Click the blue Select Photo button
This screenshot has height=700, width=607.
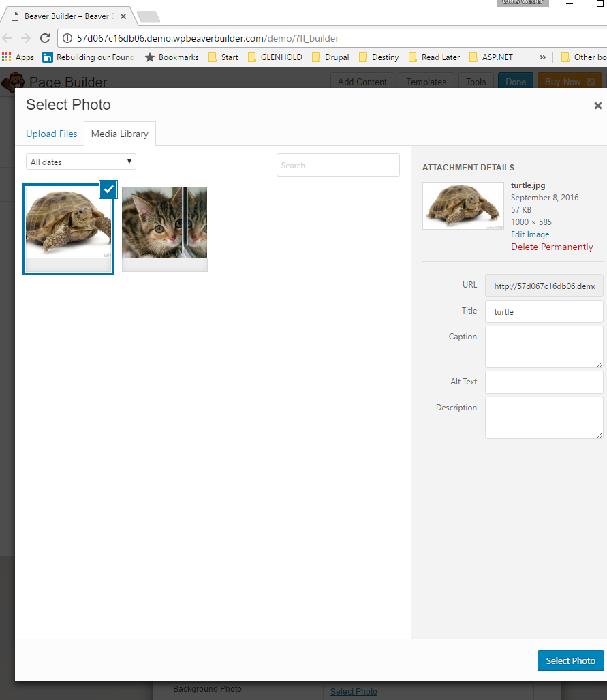(x=570, y=660)
